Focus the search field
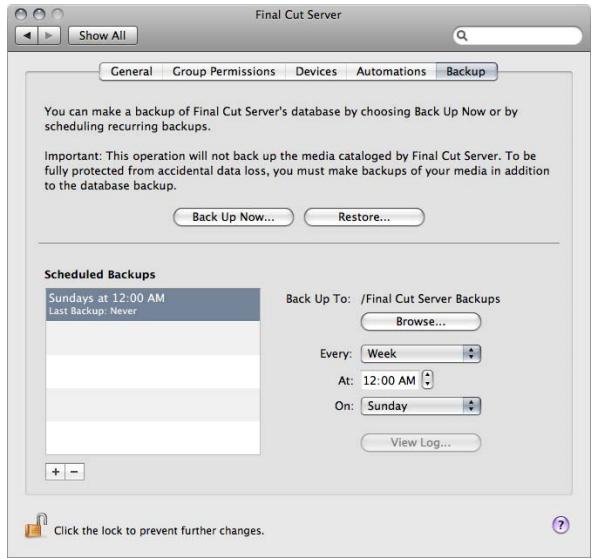Image resolution: width=593 pixels, height=559 pixels. click(x=517, y=36)
